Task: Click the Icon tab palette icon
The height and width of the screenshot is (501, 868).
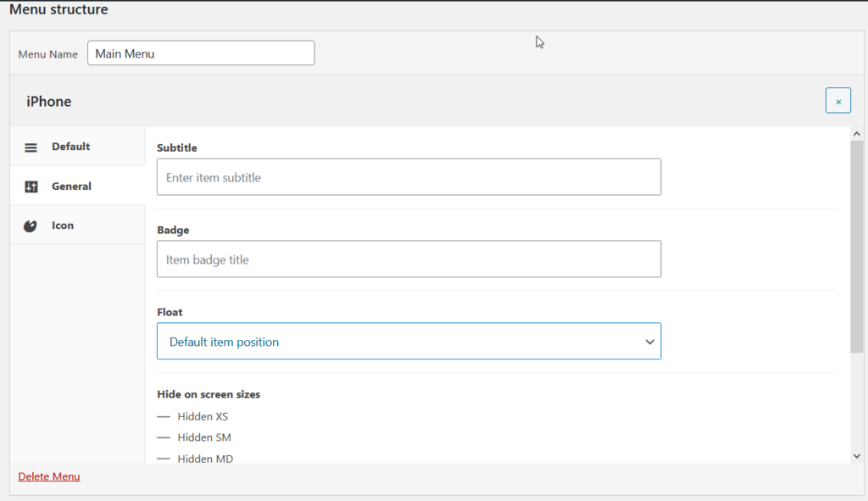Action: point(30,225)
